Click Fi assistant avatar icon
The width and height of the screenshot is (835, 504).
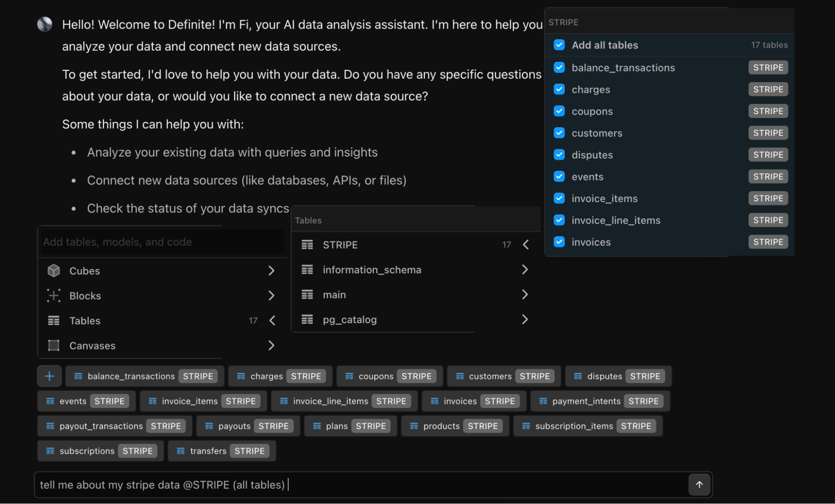pos(45,25)
